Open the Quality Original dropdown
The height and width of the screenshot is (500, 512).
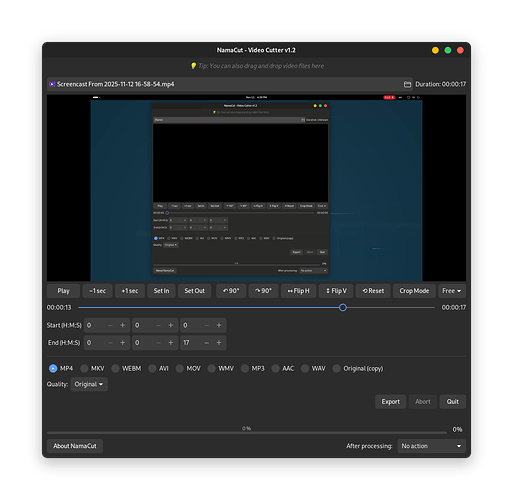[x=89, y=384]
